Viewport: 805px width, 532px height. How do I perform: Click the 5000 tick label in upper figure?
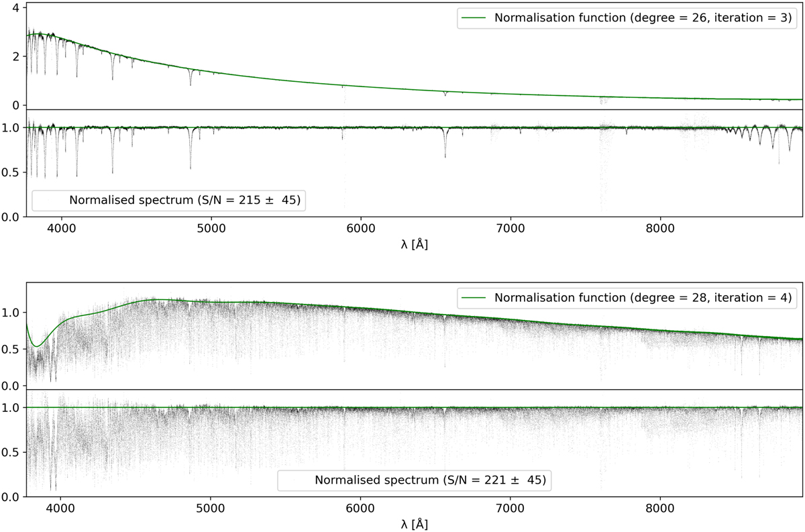tap(211, 228)
